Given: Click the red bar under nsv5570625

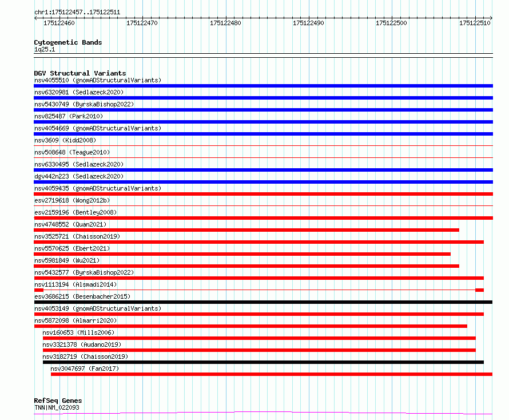Looking at the screenshot, I should click(242, 254).
